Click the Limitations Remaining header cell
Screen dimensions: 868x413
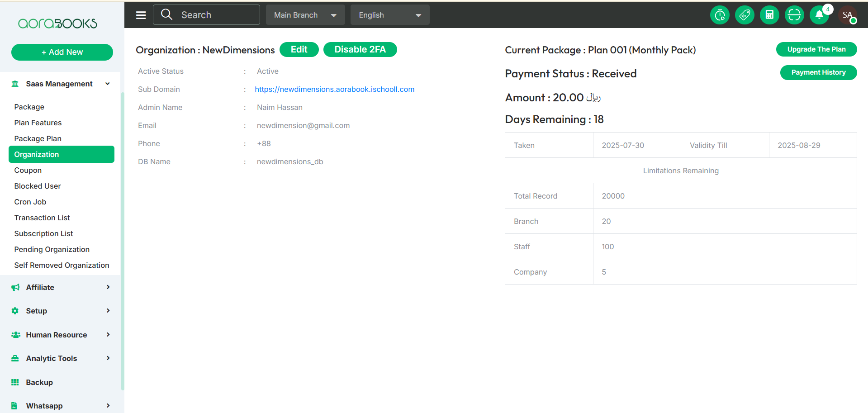681,171
